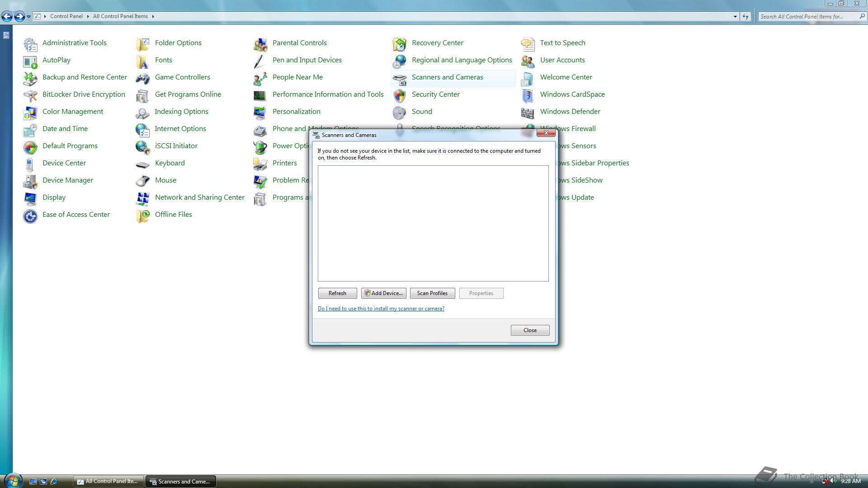The height and width of the screenshot is (488, 868).
Task: Select the Scanners and Cameras item
Action: [x=453, y=78]
